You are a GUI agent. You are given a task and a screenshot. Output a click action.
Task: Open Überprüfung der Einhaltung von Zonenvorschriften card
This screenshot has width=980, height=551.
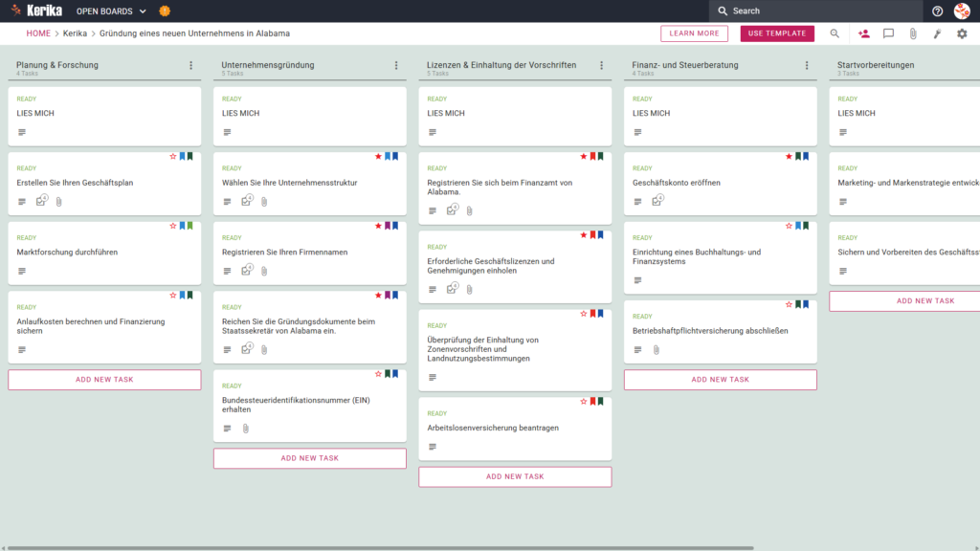click(x=515, y=350)
